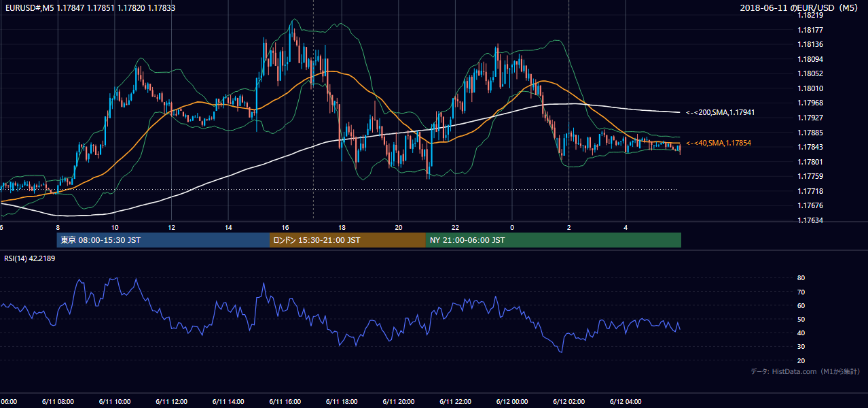Click price axis value 1.18219

pos(810,15)
